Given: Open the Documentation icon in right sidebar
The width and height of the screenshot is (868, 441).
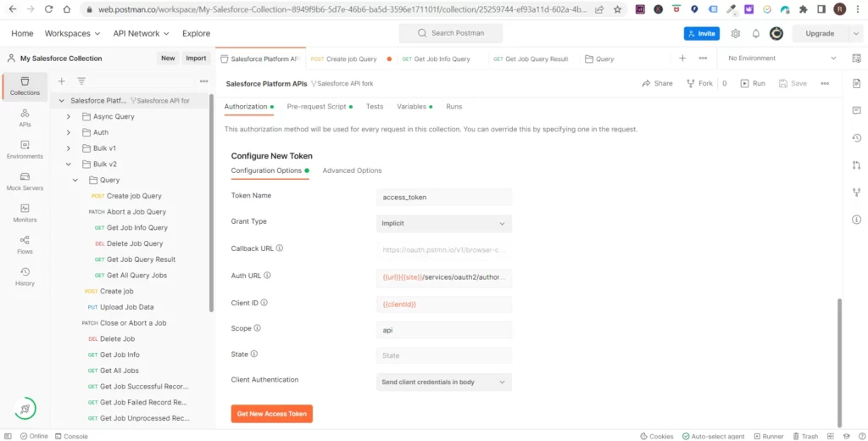Looking at the screenshot, I should point(856,84).
